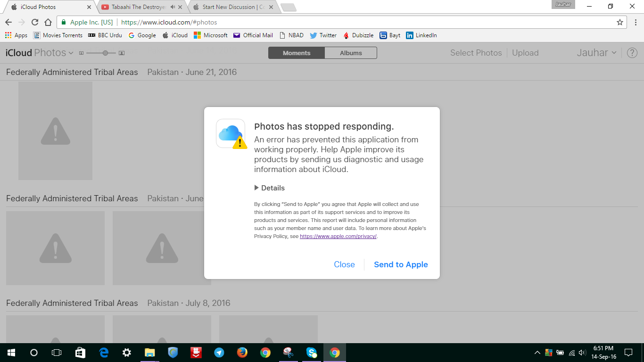
Task: Open the Bayt bookmark
Action: (x=390, y=35)
